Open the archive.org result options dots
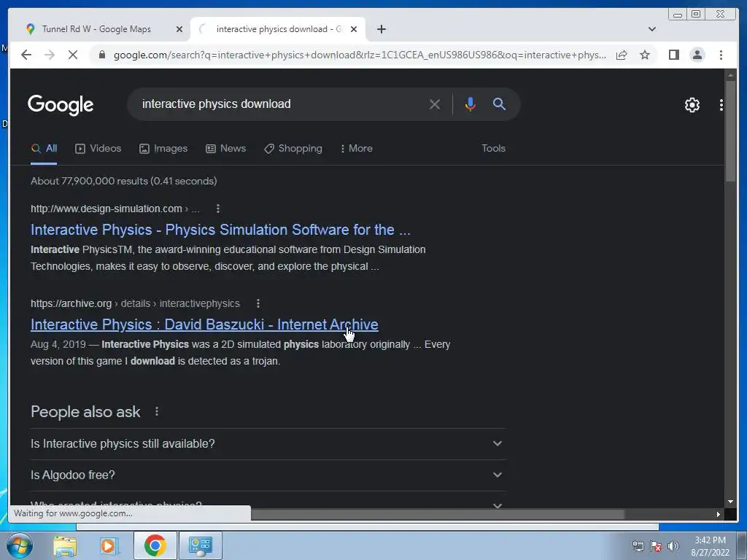 coord(258,303)
